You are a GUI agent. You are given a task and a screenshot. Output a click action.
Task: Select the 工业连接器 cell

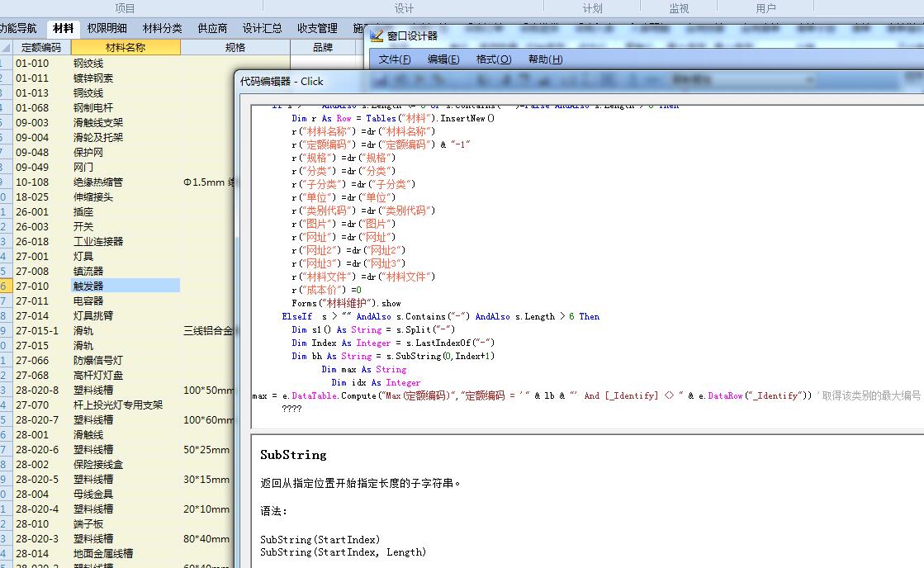point(126,242)
